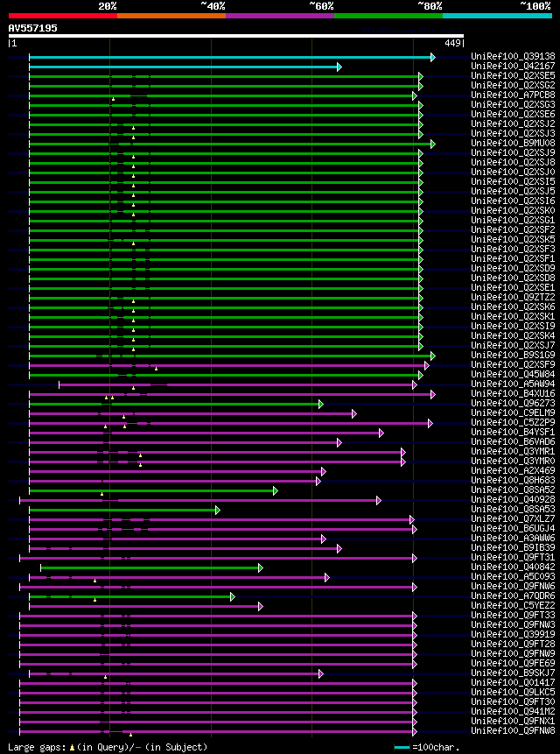Screen dimensions: 560x754
Task: Click arrowhead at end of B9MU08 alignment
Action: (x=433, y=144)
